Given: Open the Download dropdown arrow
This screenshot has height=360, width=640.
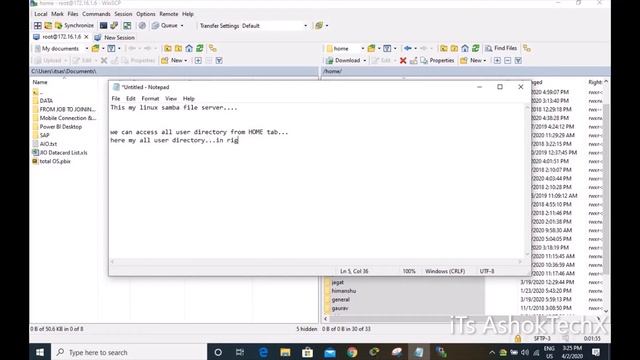Looking at the screenshot, I should pos(364,60).
